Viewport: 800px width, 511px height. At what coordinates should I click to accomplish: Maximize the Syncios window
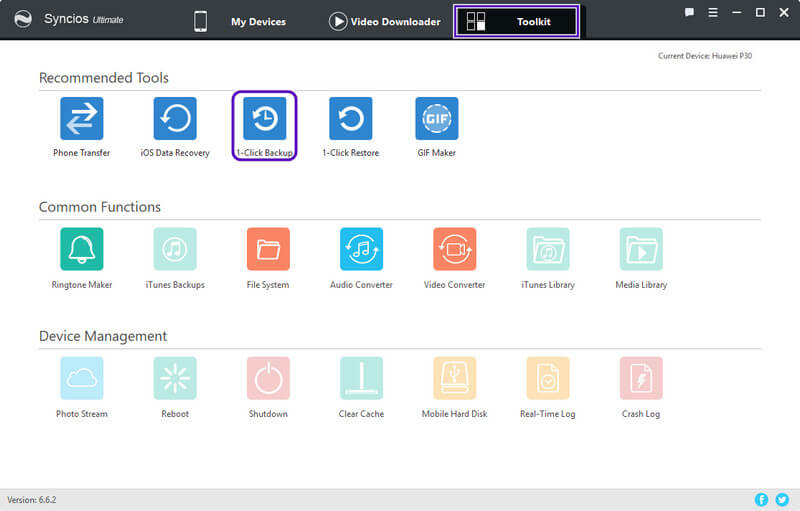[760, 12]
